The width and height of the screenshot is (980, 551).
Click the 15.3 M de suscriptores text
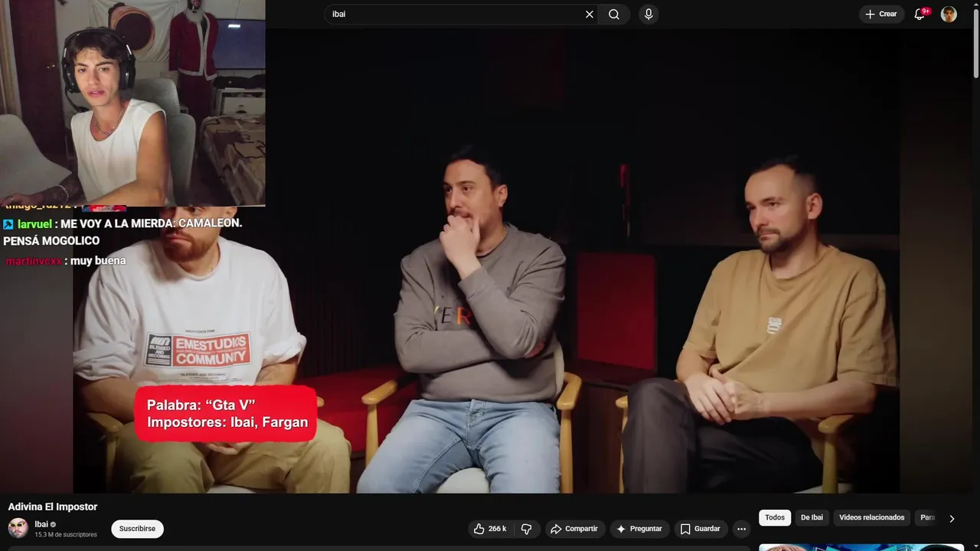[x=66, y=535]
